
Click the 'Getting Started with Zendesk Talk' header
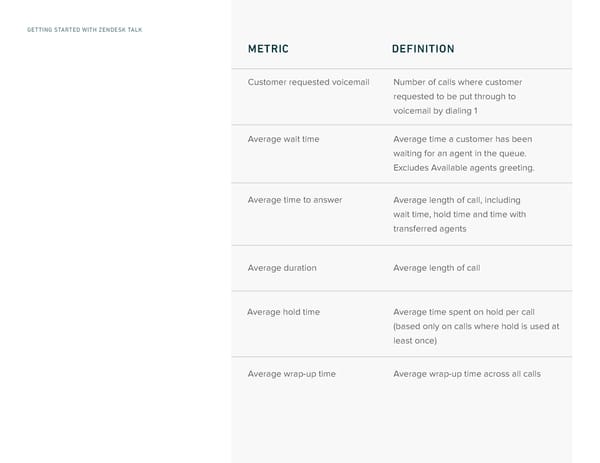click(85, 30)
